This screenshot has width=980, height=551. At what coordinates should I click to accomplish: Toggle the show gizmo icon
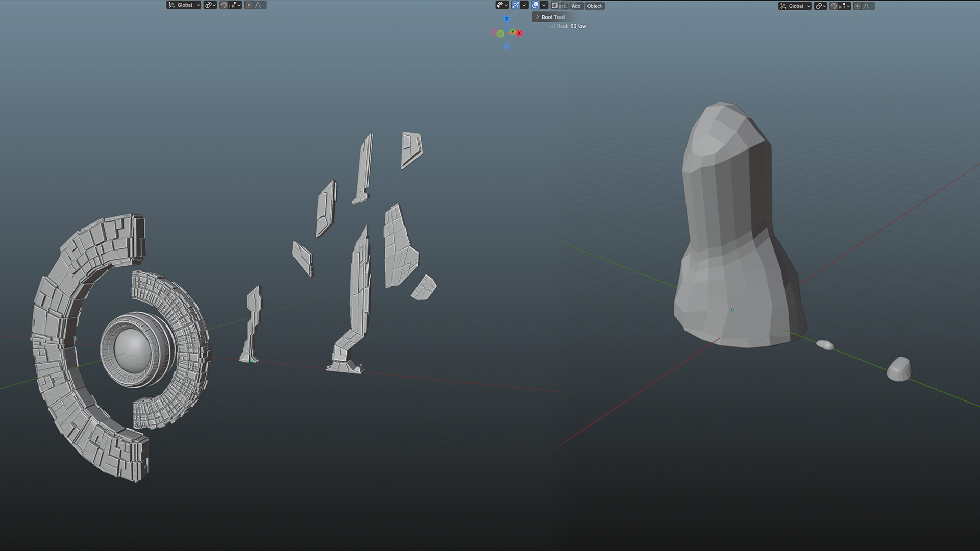coord(516,5)
